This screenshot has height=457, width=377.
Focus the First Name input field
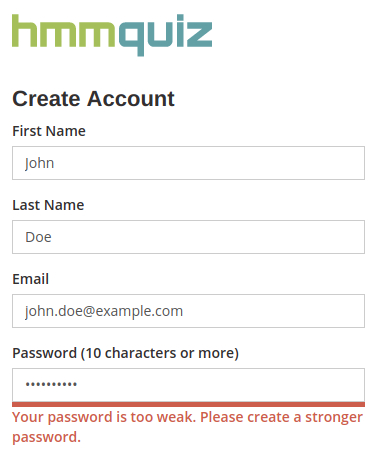pyautogui.click(x=188, y=163)
